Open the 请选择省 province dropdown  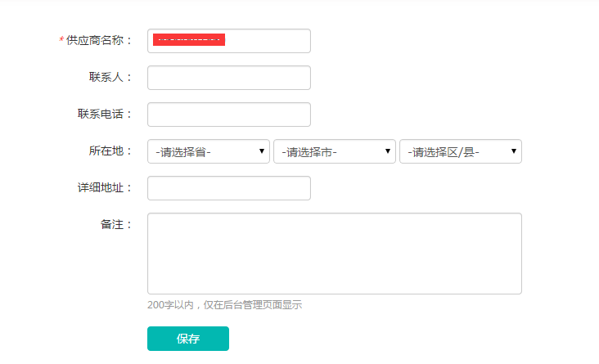[208, 151]
